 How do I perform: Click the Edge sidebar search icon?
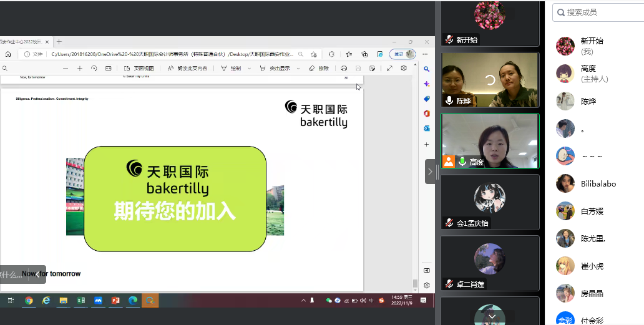[427, 69]
